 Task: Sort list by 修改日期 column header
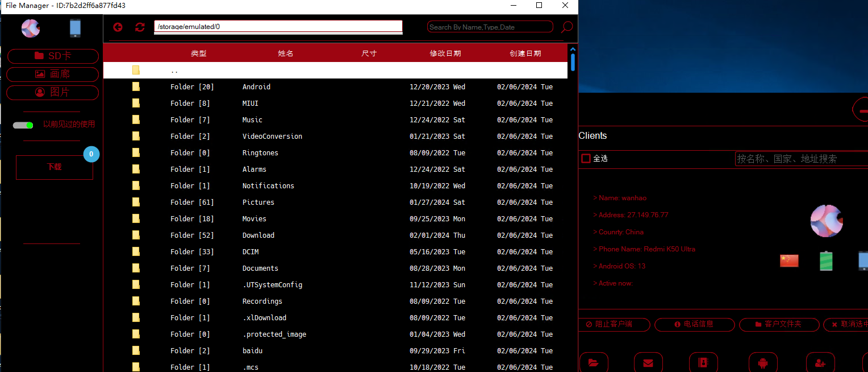point(445,53)
